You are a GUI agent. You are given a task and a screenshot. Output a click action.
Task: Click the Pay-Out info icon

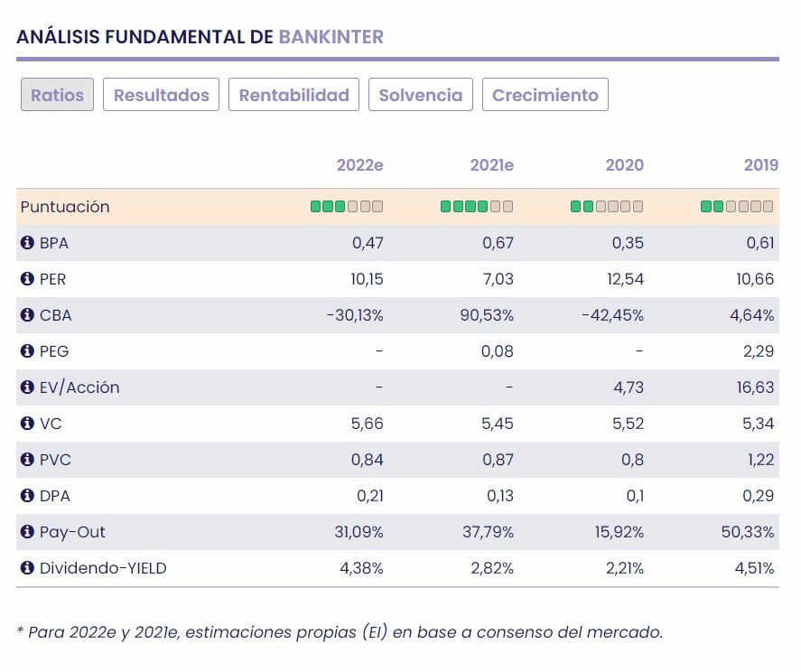[x=27, y=532]
